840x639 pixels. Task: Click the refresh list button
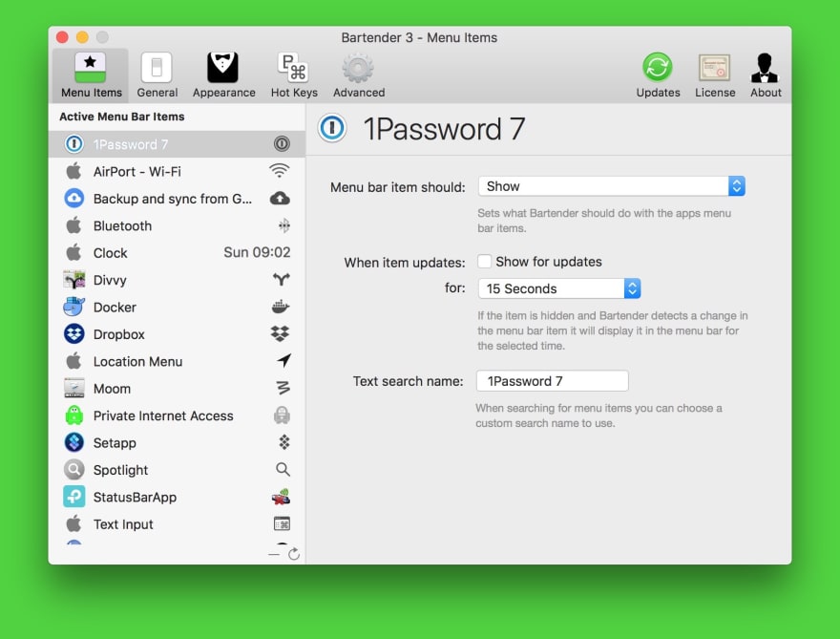(294, 554)
